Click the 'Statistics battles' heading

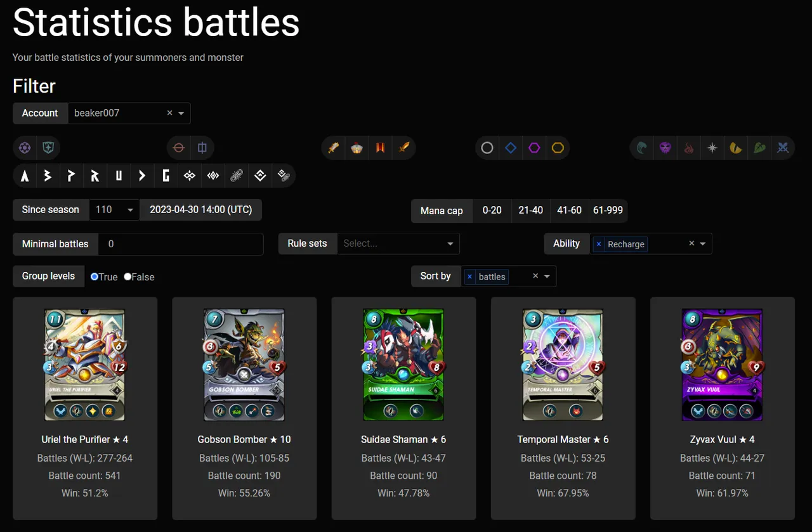point(156,23)
